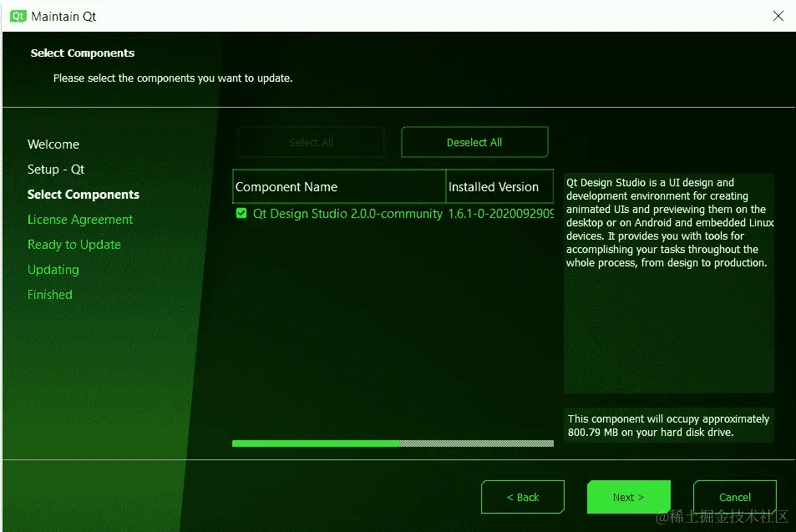Click the installed version 1.6.1-0 cell
This screenshot has height=532, width=796.
coord(500,214)
